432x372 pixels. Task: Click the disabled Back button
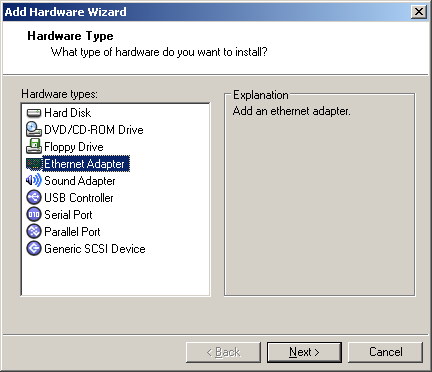point(223,352)
